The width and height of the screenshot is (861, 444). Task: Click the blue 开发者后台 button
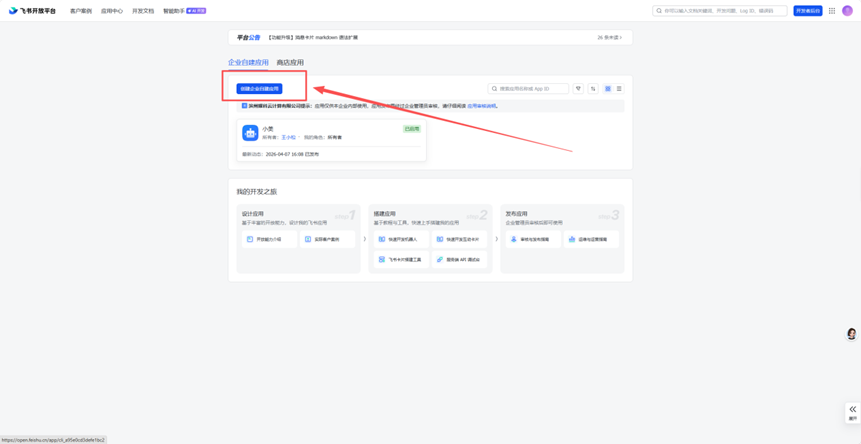[808, 11]
